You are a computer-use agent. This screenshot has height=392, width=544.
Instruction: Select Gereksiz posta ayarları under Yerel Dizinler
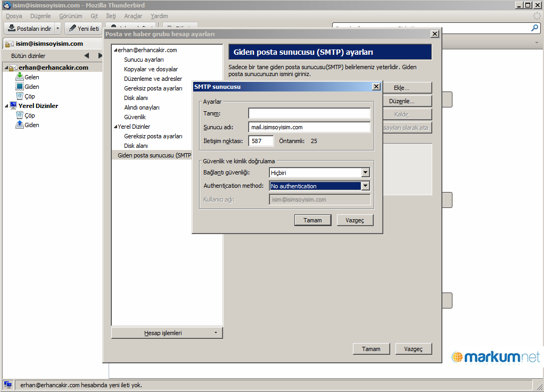coord(153,136)
